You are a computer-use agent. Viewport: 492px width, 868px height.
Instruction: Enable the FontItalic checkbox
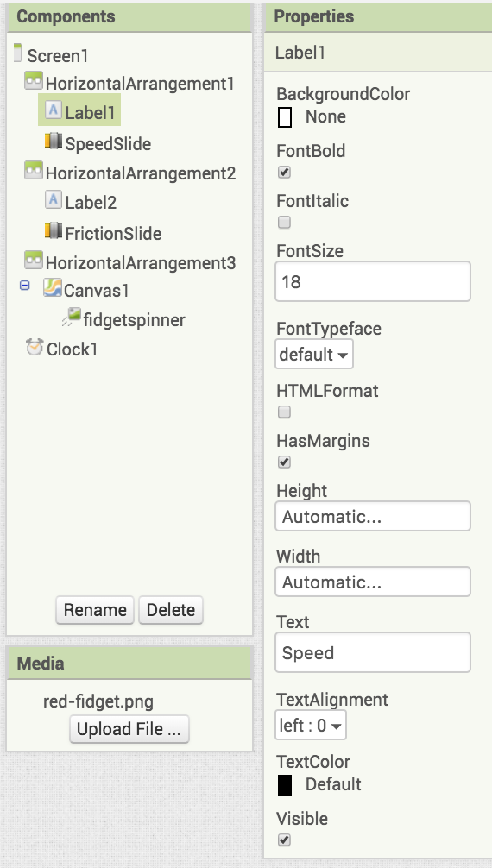284,222
